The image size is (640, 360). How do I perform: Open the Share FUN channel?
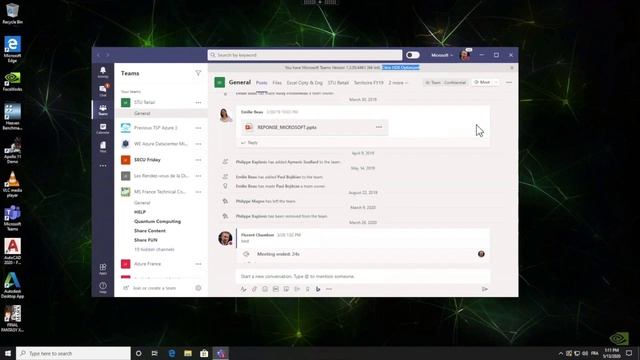146,240
